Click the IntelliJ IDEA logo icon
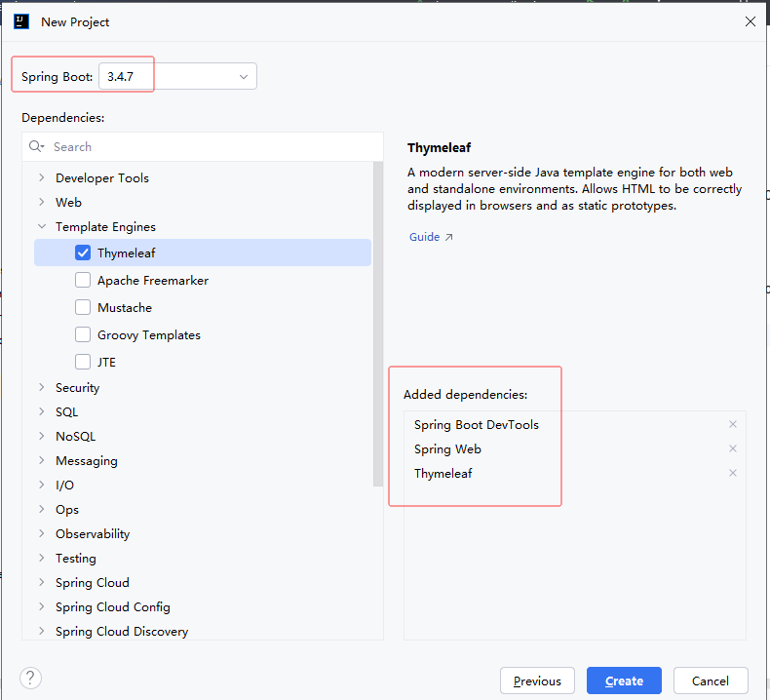The height and width of the screenshot is (700, 770). point(21,21)
